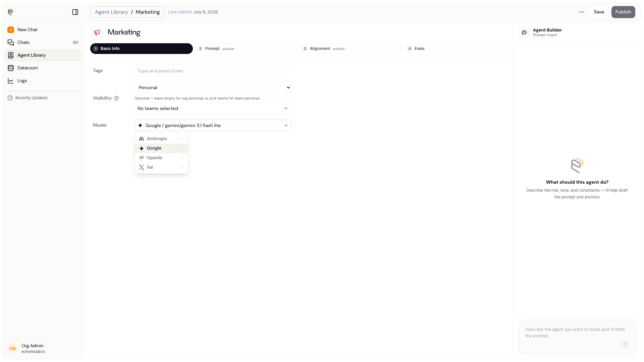This screenshot has width=644, height=362.
Task: Click the Agent Builder heading
Action: click(547, 30)
